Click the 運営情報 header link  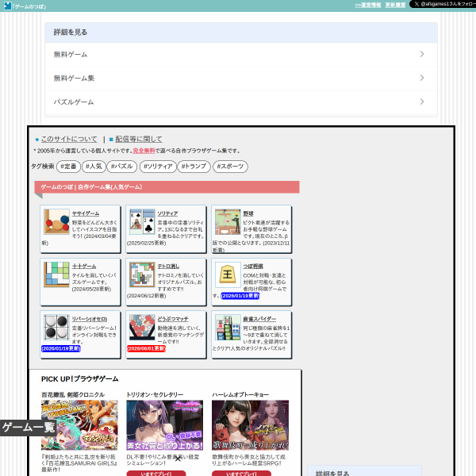tap(368, 5)
